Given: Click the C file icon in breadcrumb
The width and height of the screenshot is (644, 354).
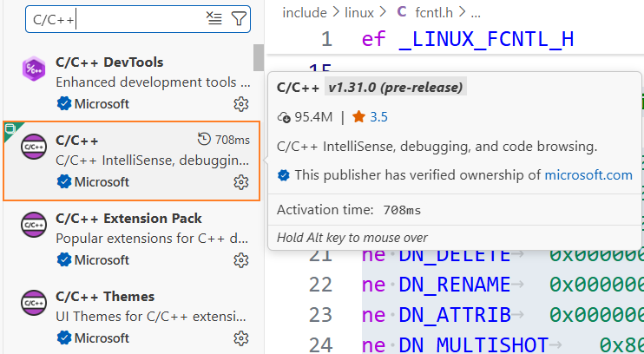Looking at the screenshot, I should click(x=402, y=12).
